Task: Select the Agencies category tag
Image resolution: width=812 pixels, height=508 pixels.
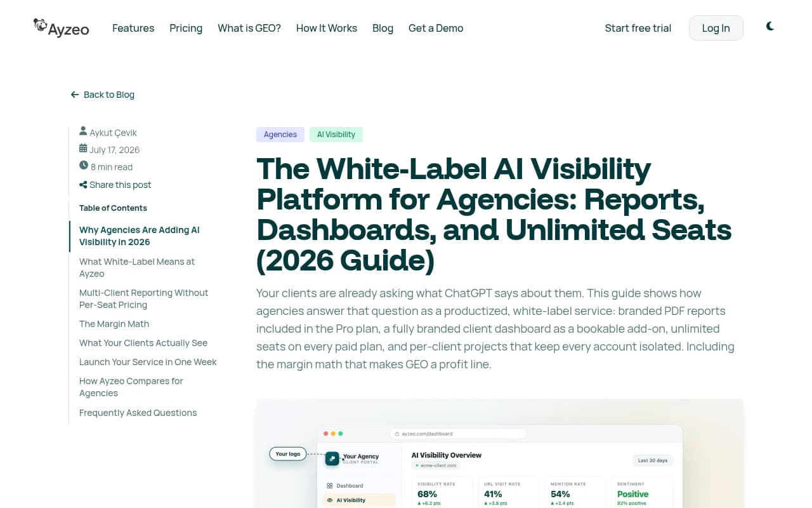Action: [280, 135]
